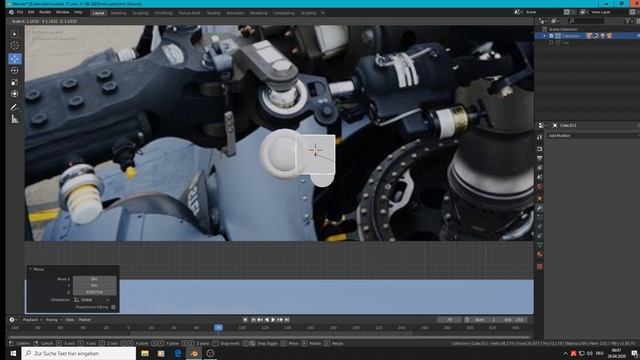
Task: Open the Playback dropdown in timeline
Action: point(33,320)
